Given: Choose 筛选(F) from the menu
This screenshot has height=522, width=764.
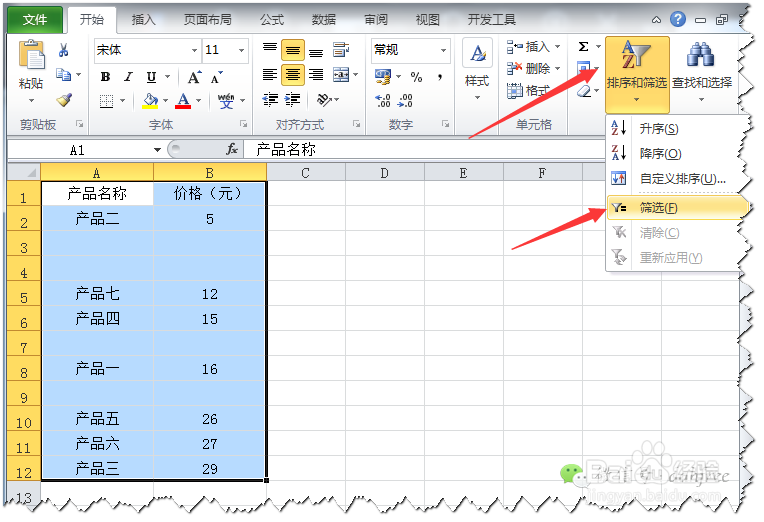Looking at the screenshot, I should [x=675, y=208].
